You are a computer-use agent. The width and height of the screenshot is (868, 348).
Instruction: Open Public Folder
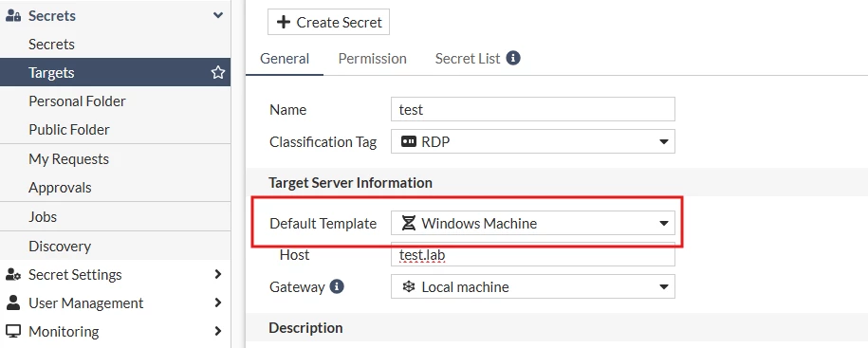[69, 130]
